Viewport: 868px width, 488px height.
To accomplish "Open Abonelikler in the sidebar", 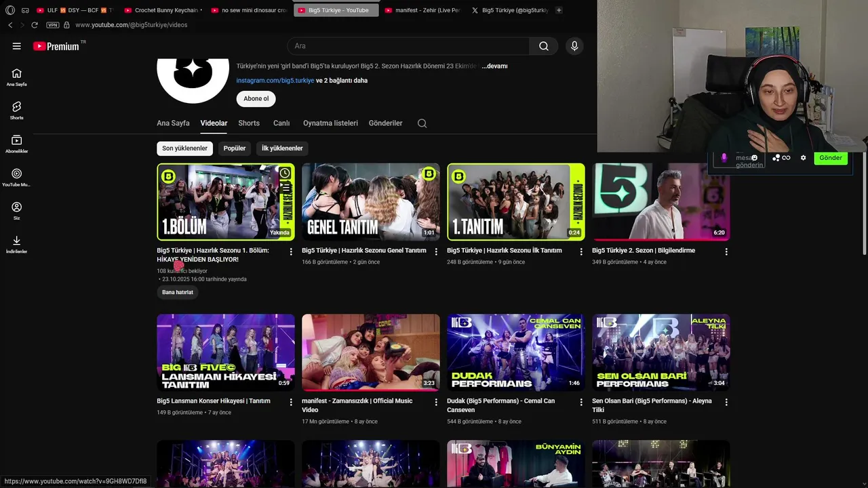I will point(16,144).
